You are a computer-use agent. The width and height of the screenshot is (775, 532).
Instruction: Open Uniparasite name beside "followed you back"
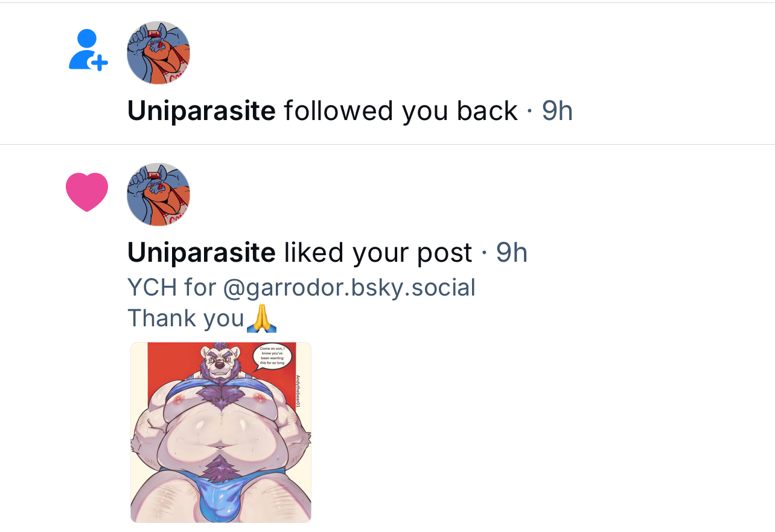click(202, 111)
